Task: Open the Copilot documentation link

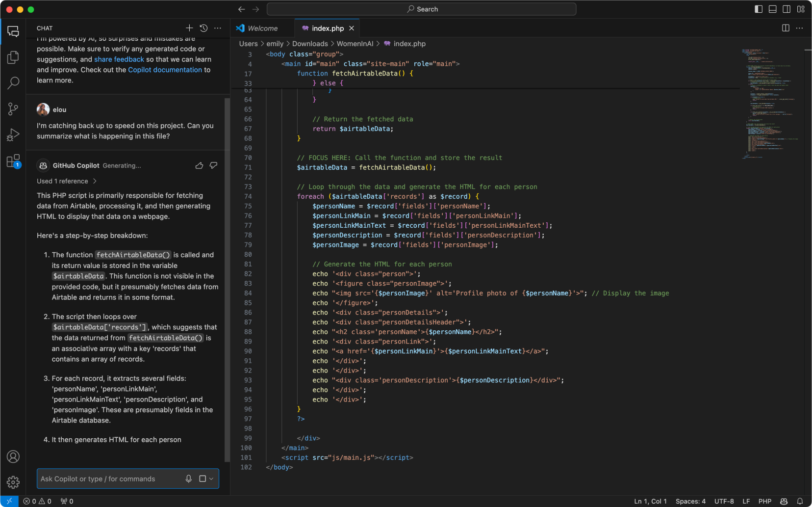Action: [x=165, y=70]
